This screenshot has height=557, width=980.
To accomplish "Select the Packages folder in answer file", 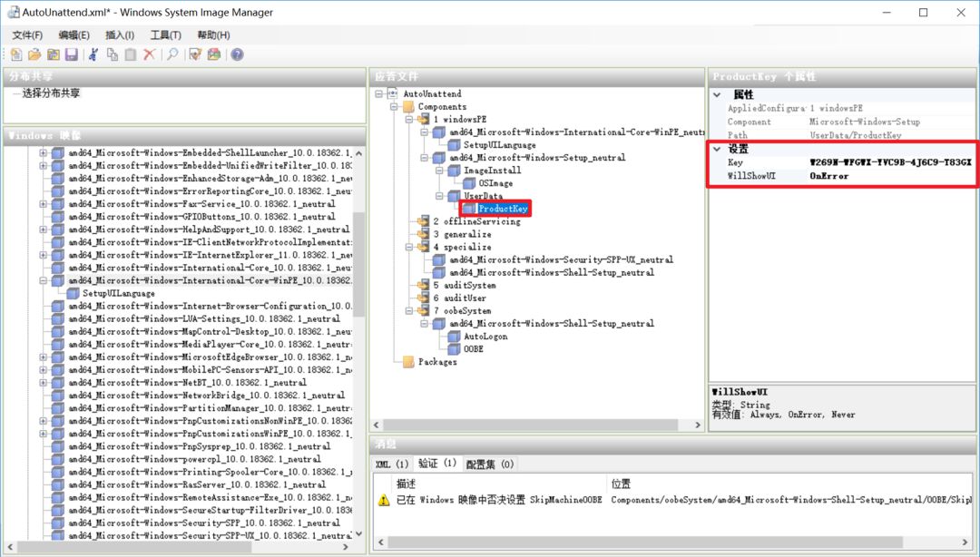I will 437,362.
